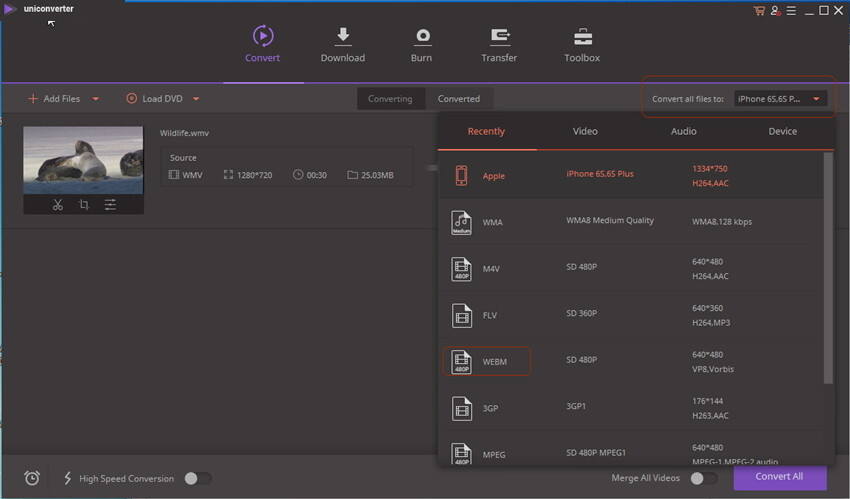Click the 176*144 resolution detail
Screen dimensions: 850x499
(707, 401)
